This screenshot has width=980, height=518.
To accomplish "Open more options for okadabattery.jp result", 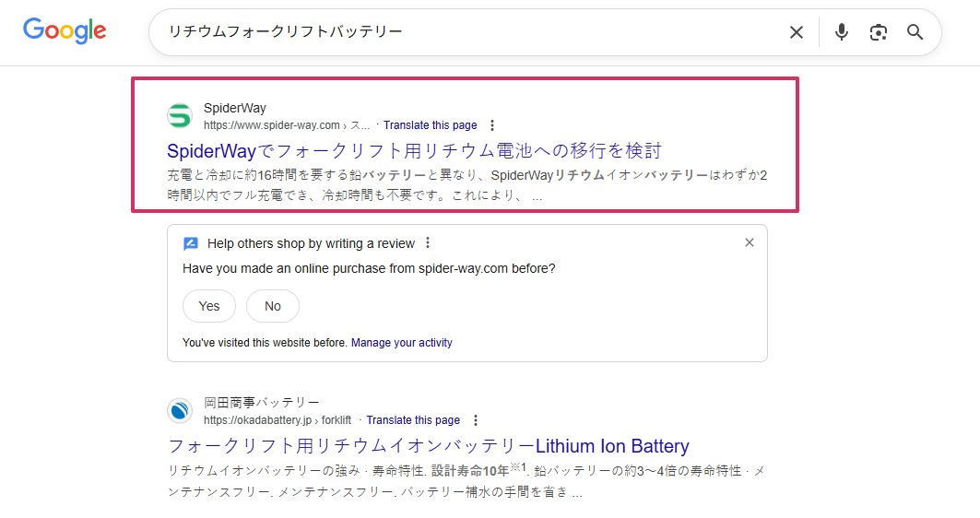I will pos(475,420).
